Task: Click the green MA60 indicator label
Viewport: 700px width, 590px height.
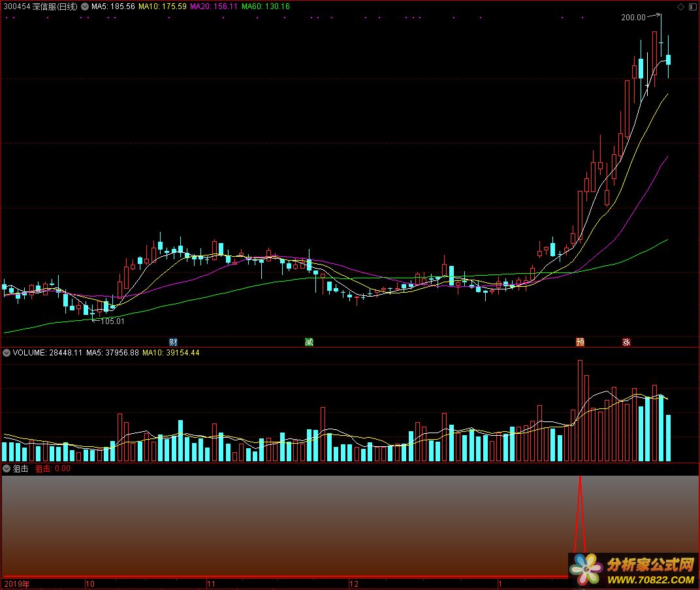Action: pos(265,7)
